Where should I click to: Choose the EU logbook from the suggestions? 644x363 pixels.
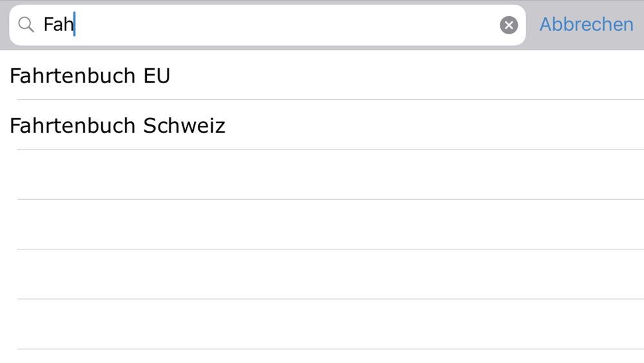322,75
